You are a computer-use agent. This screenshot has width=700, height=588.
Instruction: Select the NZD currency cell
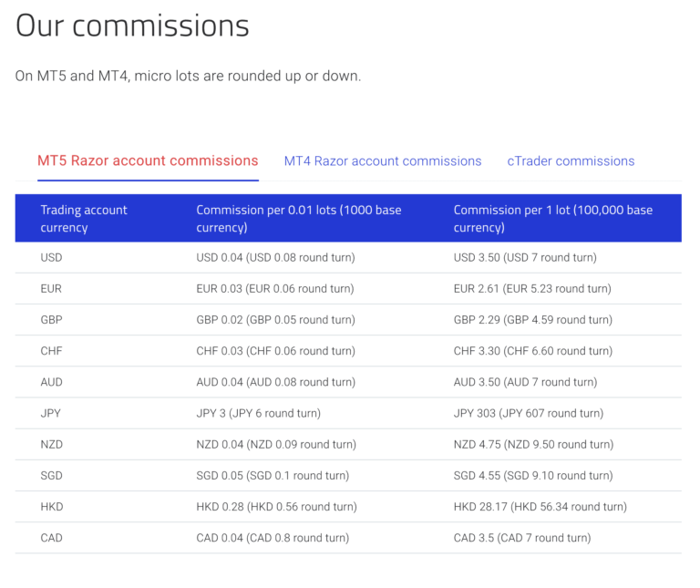coord(52,445)
